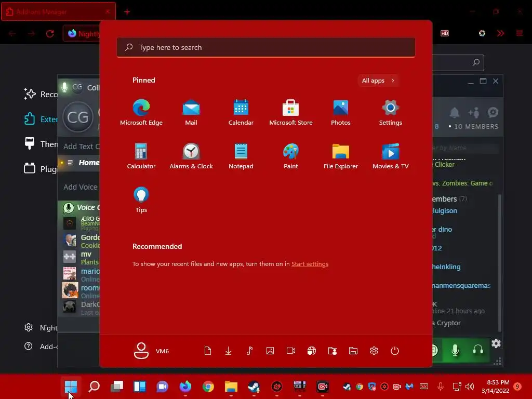Screen dimensions: 532x399
Task: Open Extensions category in Add-ons Manager
Action: click(x=41, y=119)
